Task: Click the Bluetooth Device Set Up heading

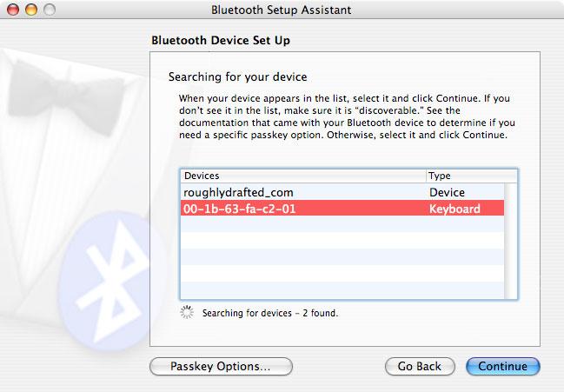Action: (221, 40)
